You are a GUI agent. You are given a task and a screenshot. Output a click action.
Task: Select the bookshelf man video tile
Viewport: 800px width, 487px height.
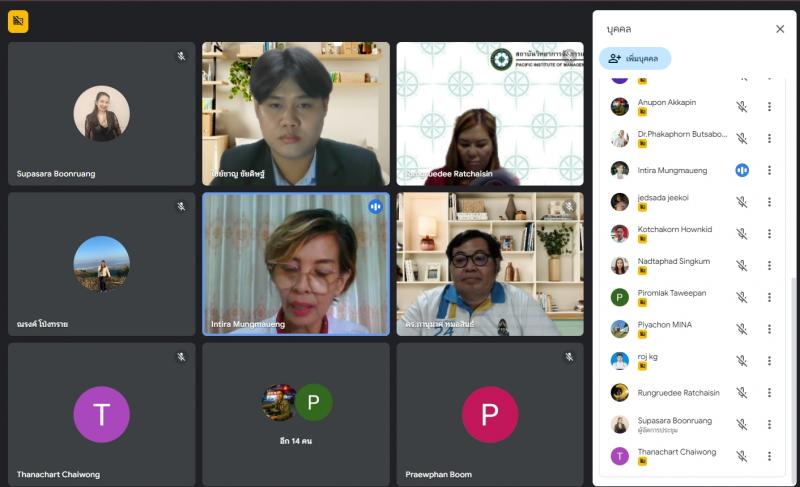(490, 264)
